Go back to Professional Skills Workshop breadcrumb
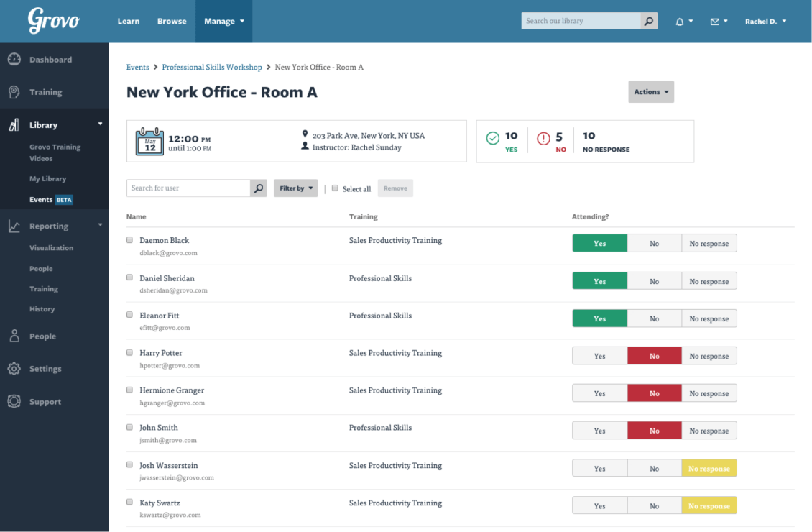This screenshot has width=812, height=532. (x=212, y=67)
